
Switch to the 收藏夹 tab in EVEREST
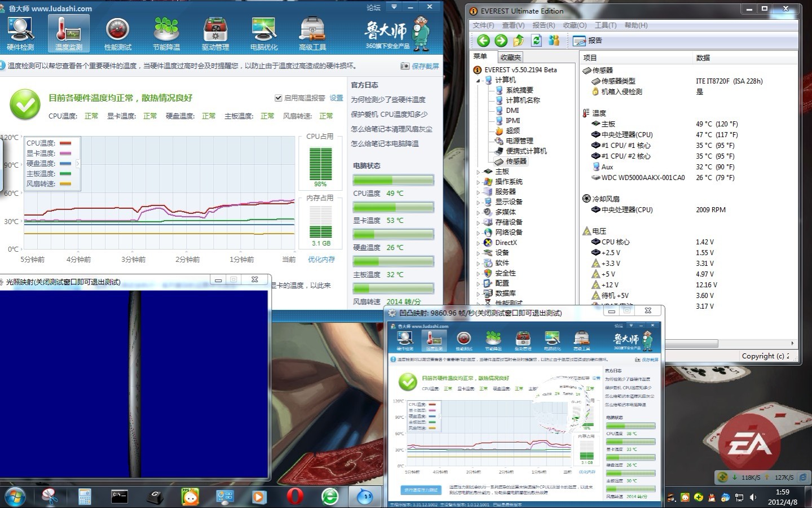510,57
